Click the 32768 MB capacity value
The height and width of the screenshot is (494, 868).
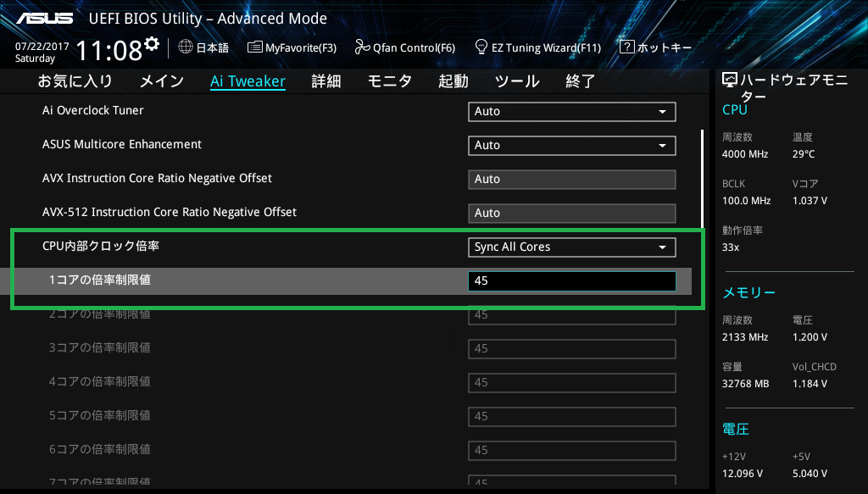point(745,383)
